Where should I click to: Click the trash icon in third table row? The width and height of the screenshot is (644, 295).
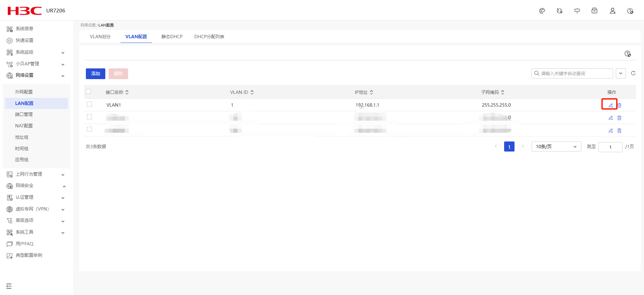(620, 131)
